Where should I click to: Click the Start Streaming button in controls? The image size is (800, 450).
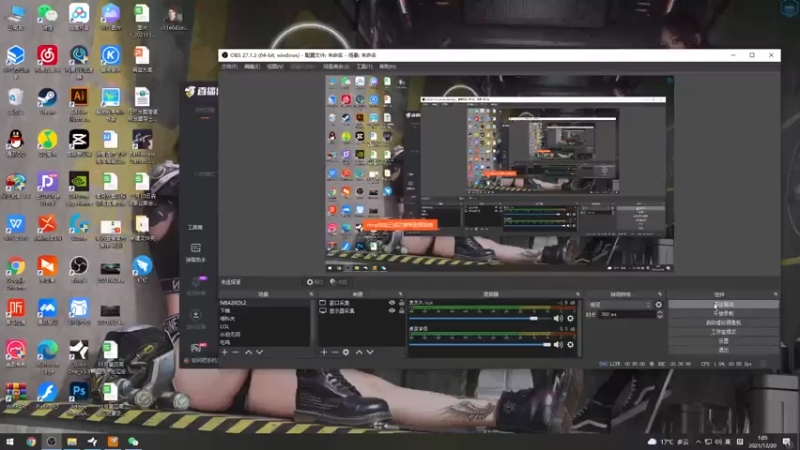(x=723, y=304)
